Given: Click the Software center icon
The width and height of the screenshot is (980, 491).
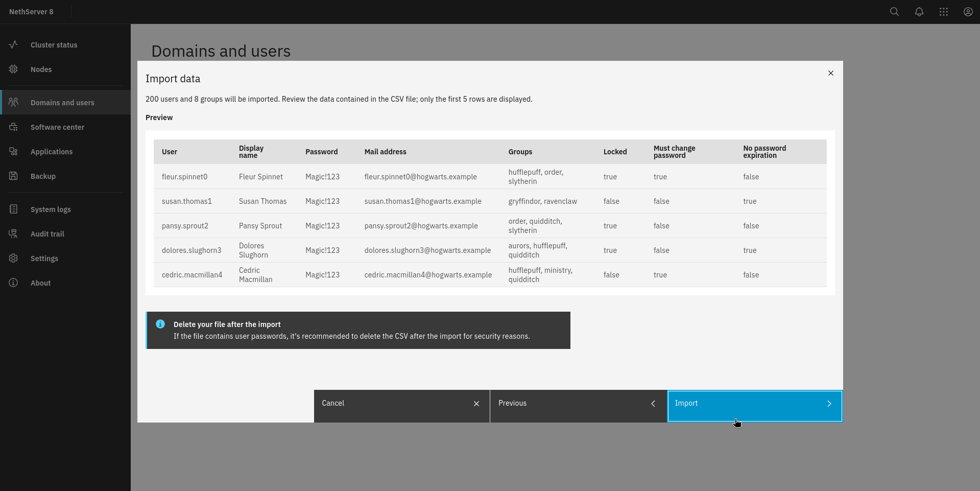Looking at the screenshot, I should tap(14, 127).
